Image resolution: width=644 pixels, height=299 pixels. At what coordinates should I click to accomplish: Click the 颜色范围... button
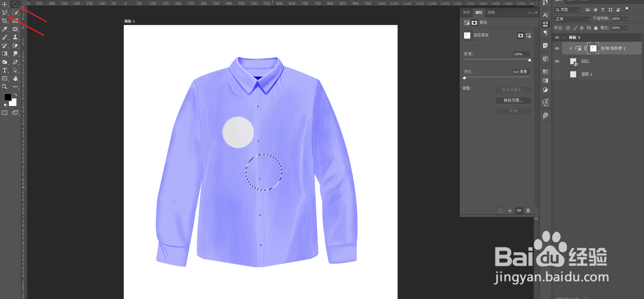(513, 100)
